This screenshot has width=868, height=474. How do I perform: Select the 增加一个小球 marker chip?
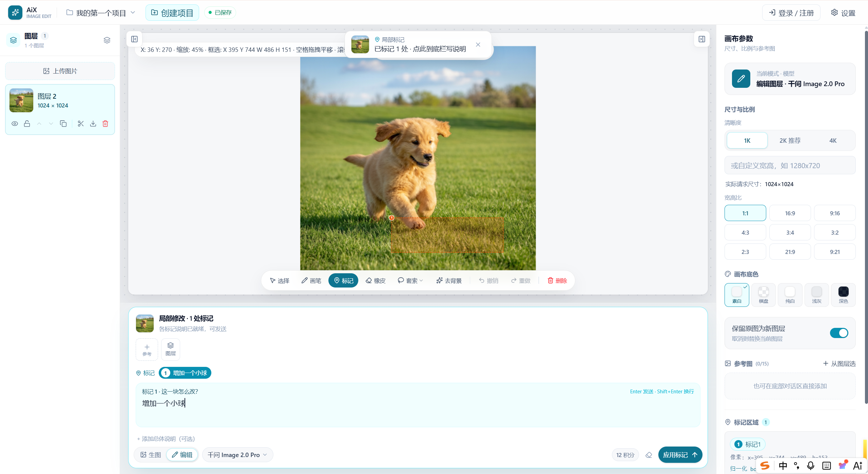point(185,373)
